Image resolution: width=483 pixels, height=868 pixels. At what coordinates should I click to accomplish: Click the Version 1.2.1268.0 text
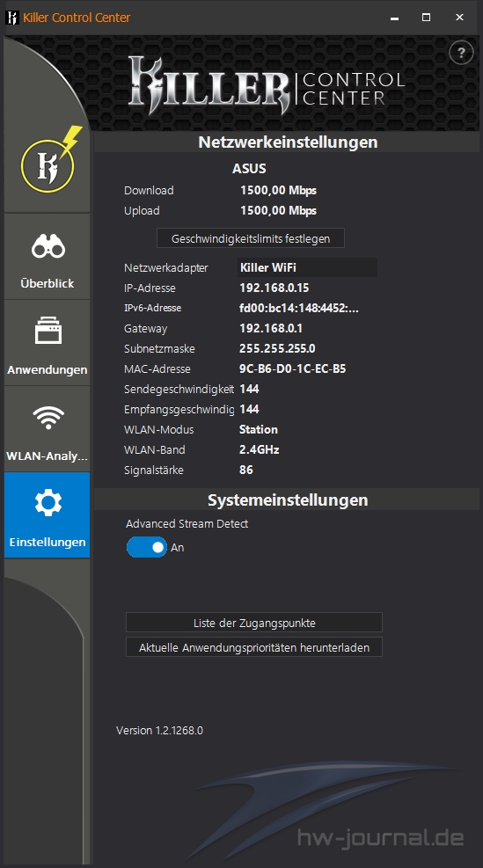[159, 731]
